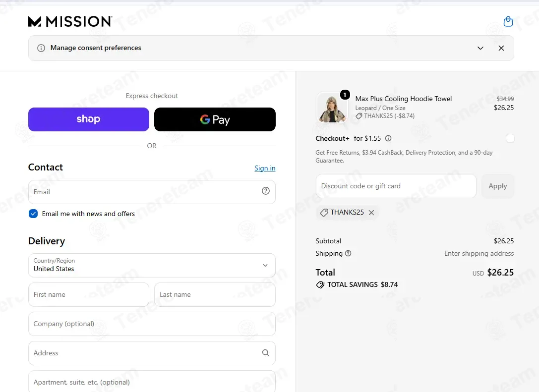Focus the Discount code or gift card field
This screenshot has width=539, height=392.
click(396, 186)
